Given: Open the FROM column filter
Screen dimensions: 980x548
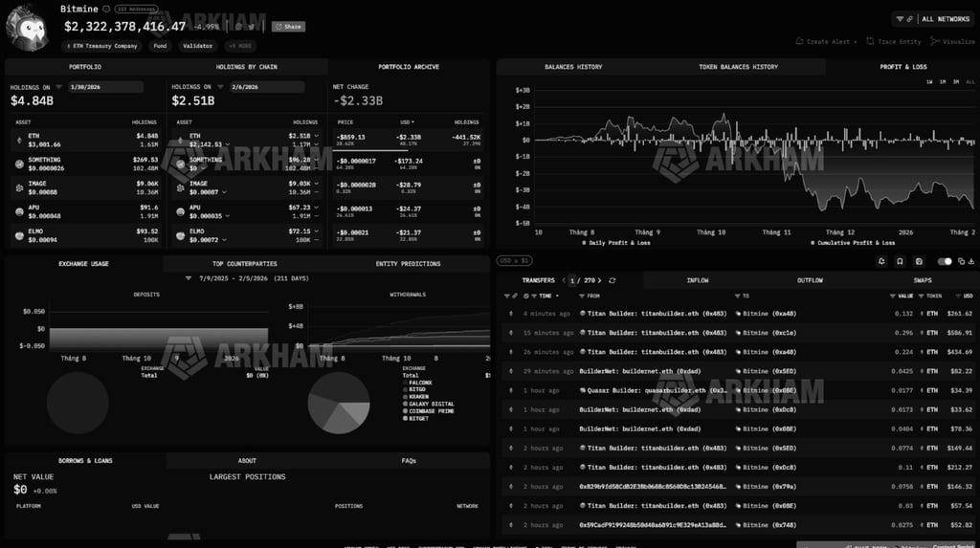Looking at the screenshot, I should pyautogui.click(x=582, y=296).
